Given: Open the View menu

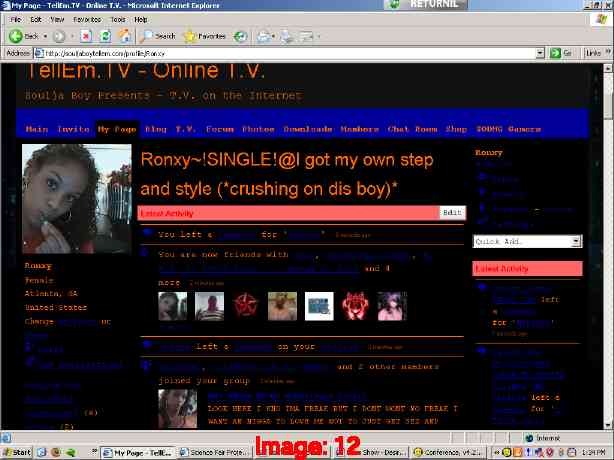Looking at the screenshot, I should click(x=57, y=20).
